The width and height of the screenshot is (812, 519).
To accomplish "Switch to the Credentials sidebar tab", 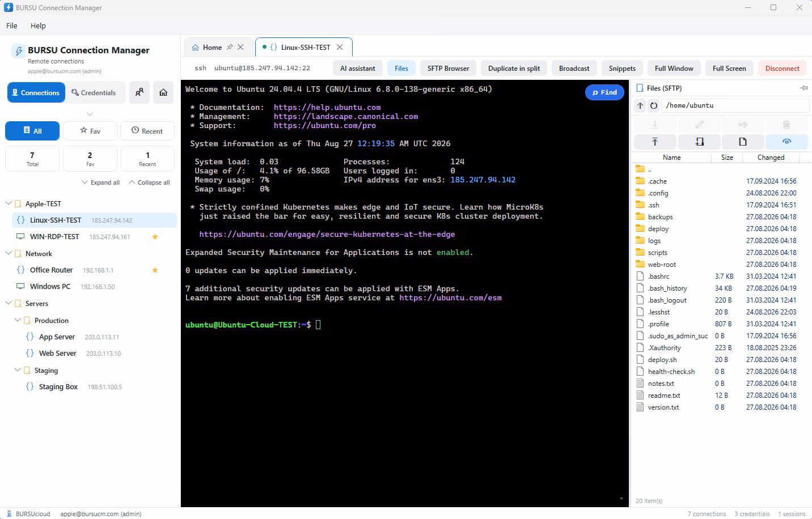I will tap(94, 92).
